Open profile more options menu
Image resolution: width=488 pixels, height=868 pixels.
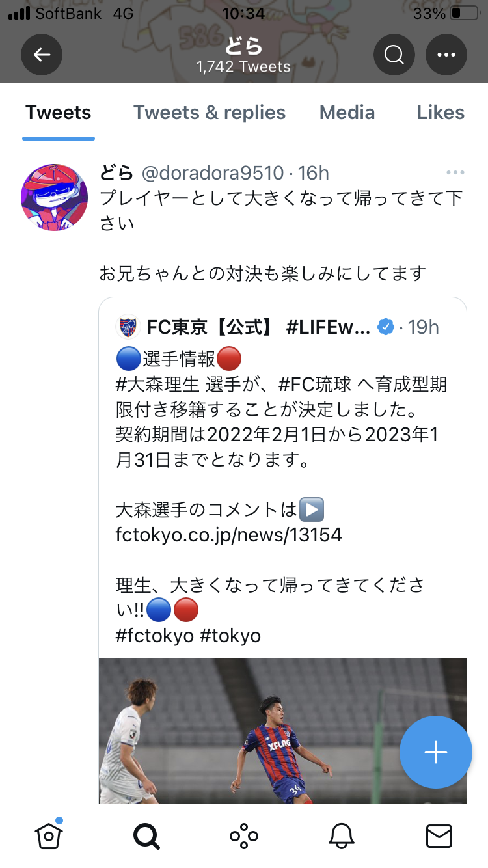click(x=446, y=55)
